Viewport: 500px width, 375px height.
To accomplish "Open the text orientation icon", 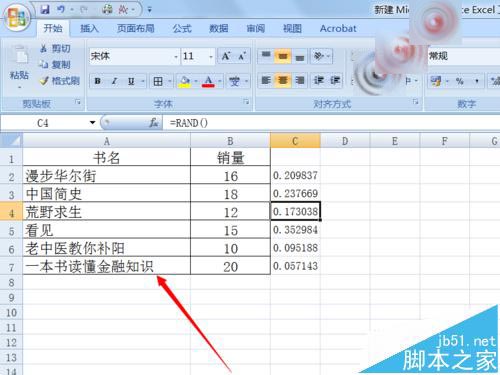I will tap(319, 56).
